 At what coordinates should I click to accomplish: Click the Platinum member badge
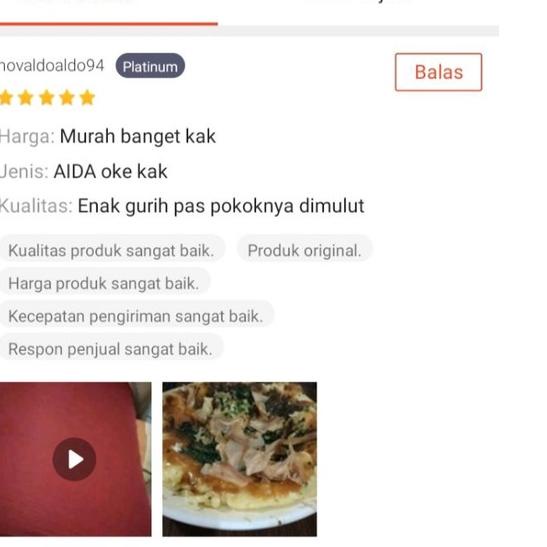(x=150, y=66)
